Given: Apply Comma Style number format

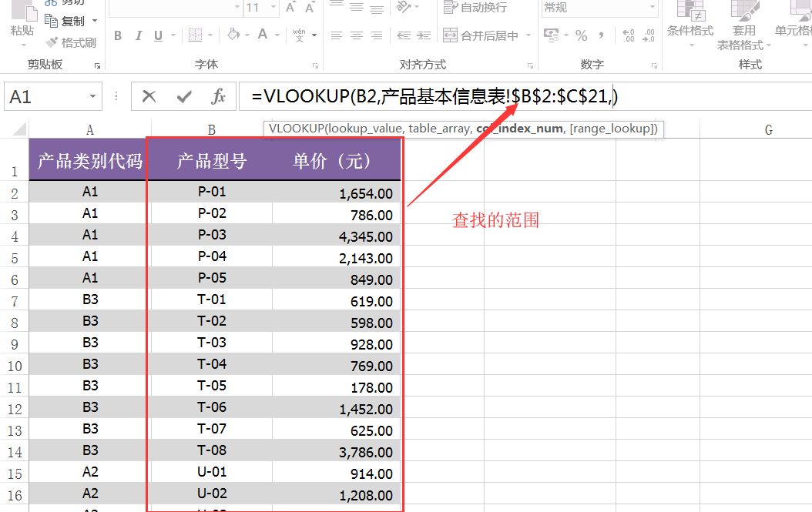Looking at the screenshot, I should click(x=601, y=35).
